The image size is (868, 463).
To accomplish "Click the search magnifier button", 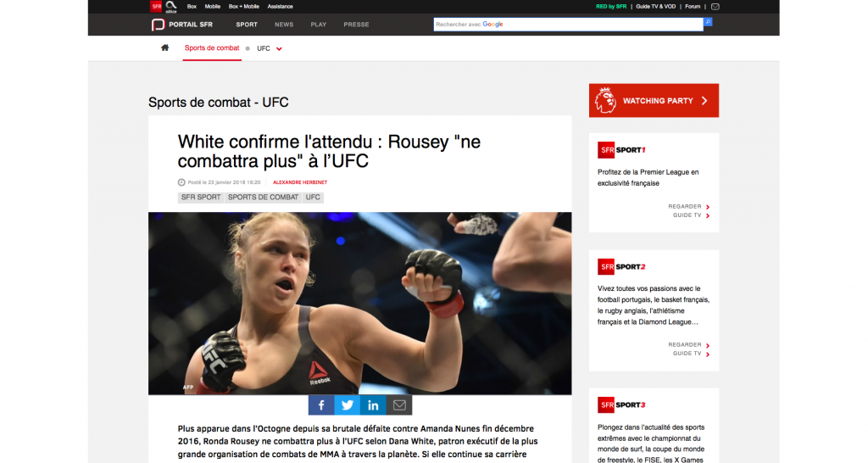I will pos(708,22).
